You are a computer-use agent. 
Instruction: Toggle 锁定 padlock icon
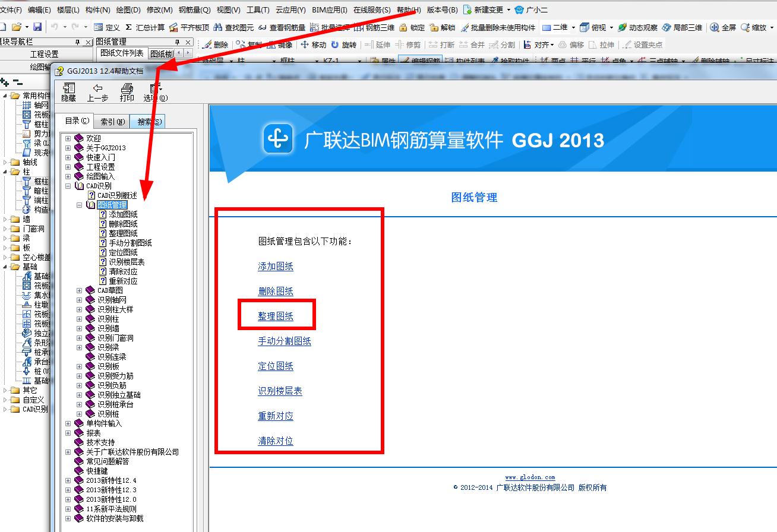(x=412, y=27)
